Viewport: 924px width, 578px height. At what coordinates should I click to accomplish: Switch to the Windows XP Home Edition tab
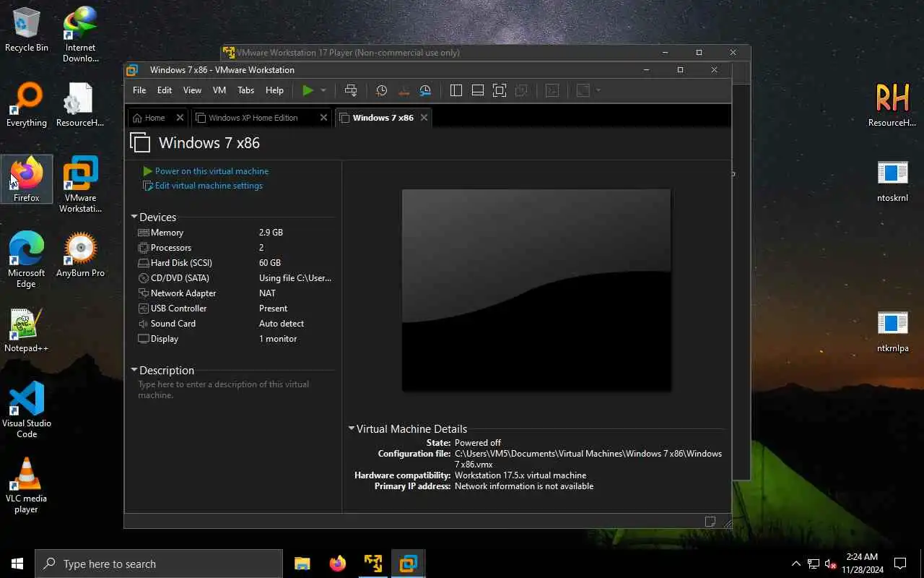point(253,118)
